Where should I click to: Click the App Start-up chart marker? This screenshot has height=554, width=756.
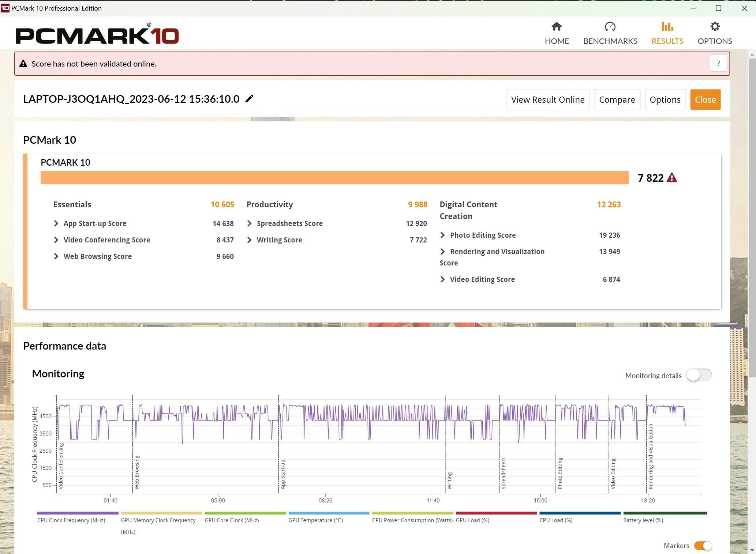coord(283,474)
